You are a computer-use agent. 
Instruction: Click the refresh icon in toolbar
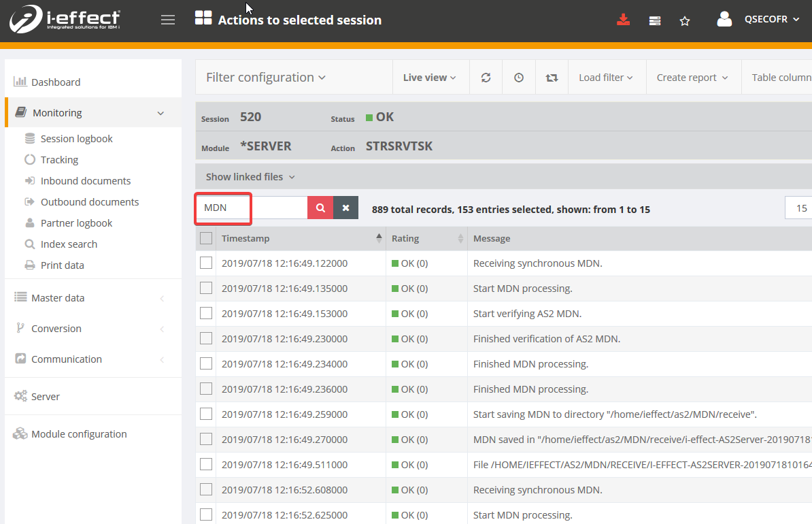(x=486, y=78)
